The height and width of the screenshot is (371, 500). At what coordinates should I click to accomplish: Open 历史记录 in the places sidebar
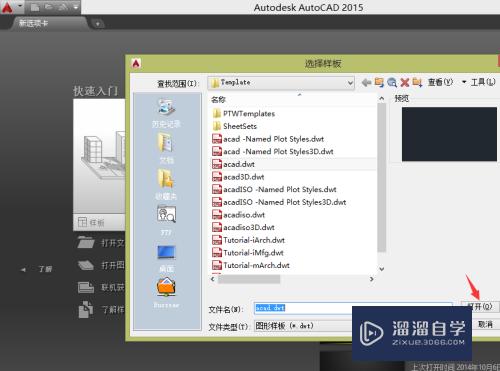(x=166, y=113)
